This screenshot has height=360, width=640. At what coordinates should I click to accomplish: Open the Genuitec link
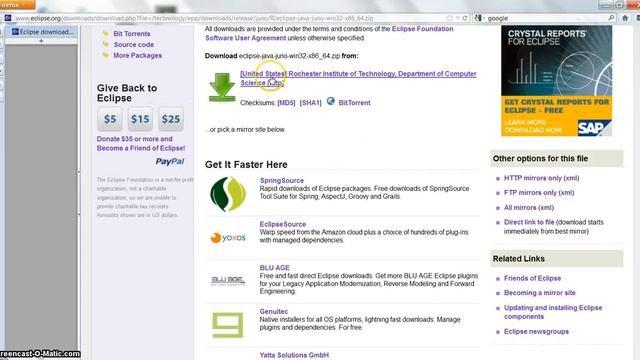273,311
